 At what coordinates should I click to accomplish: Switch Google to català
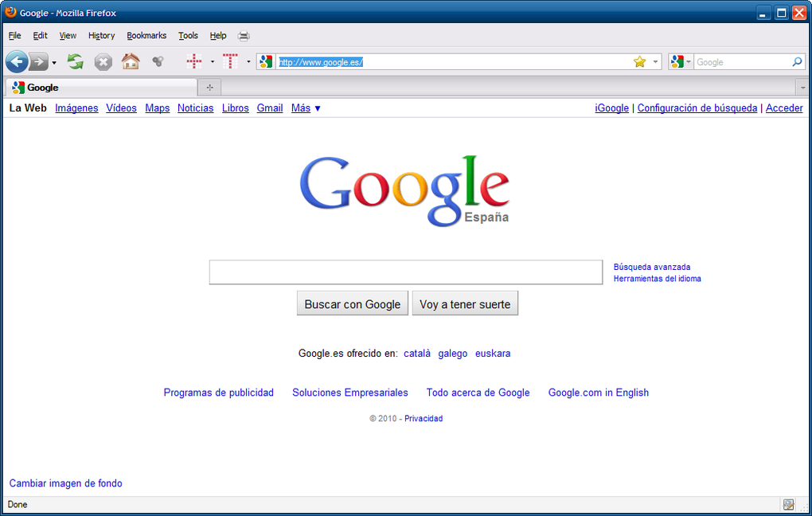click(x=417, y=354)
